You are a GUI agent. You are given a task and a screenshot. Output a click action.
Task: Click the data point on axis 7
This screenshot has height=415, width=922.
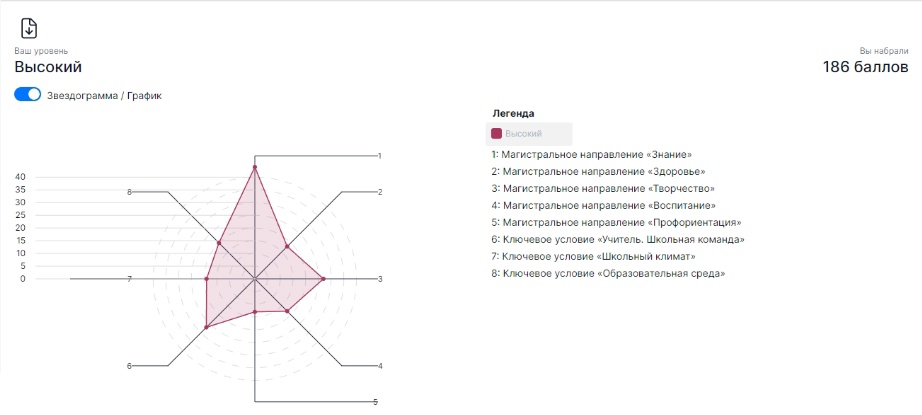click(x=206, y=279)
